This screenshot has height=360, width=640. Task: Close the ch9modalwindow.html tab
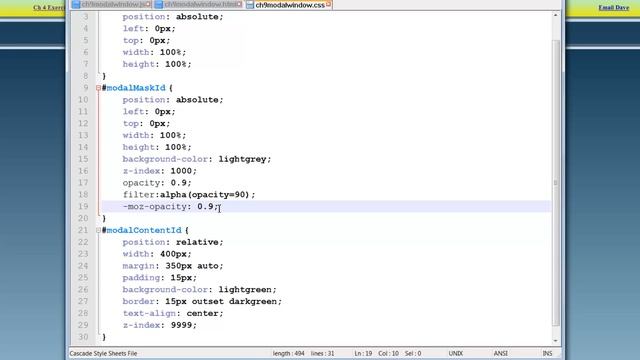[240, 4]
